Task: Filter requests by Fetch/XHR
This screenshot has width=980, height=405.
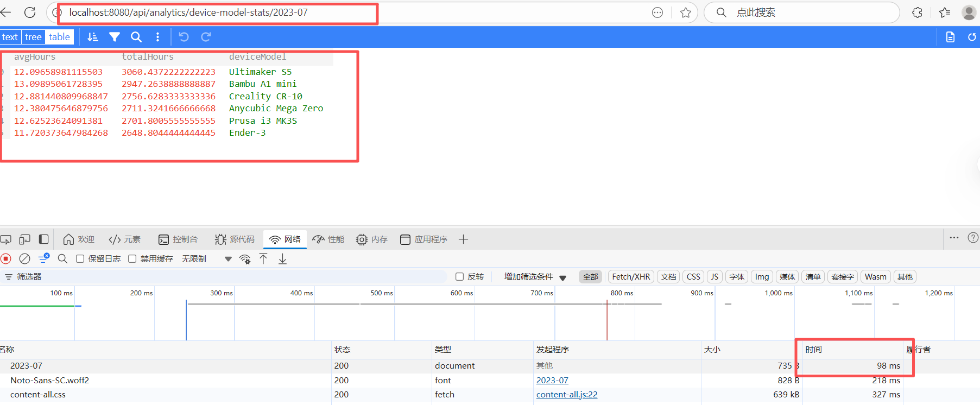Action: 631,277
